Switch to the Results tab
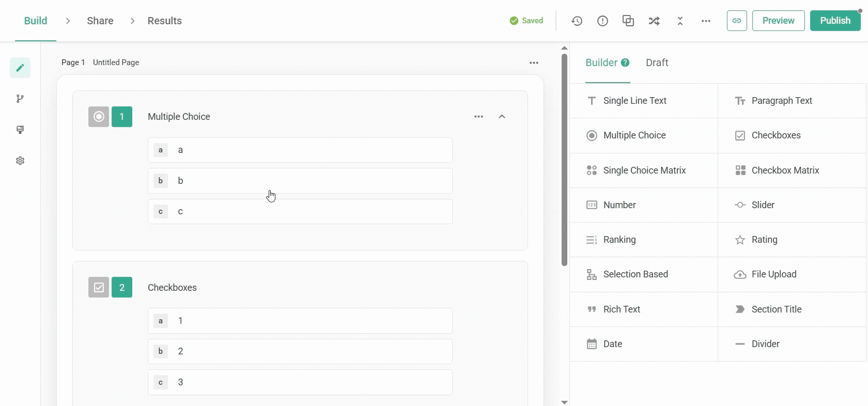The image size is (868, 406). pos(165,21)
